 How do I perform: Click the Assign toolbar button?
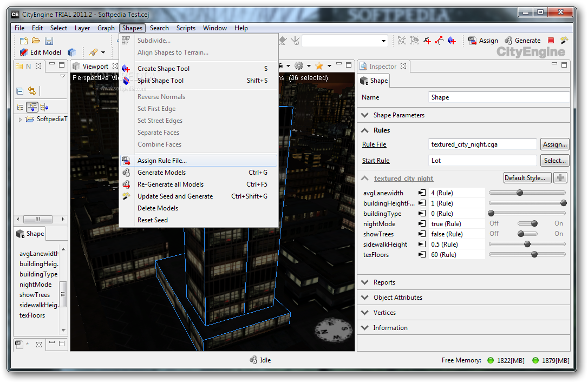coord(483,41)
